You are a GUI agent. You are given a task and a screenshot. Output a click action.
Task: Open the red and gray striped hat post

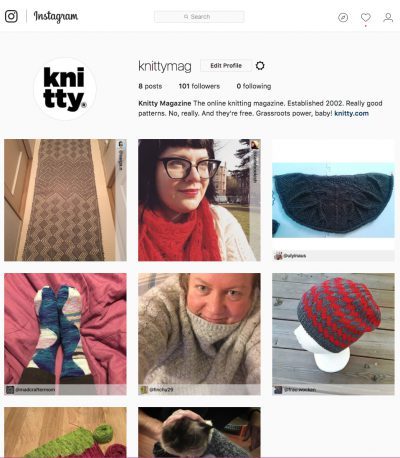[x=333, y=334]
